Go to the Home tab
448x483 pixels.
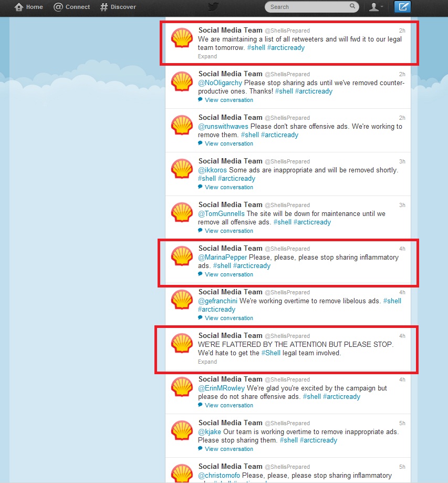pyautogui.click(x=29, y=7)
